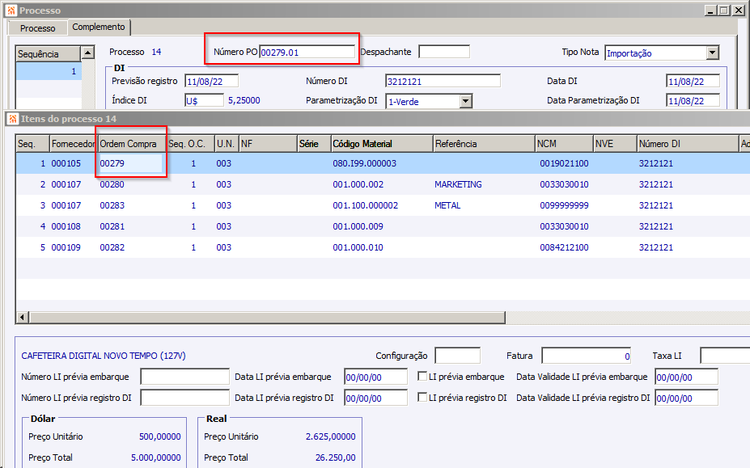Click the Itens do processo 14 window icon
Image resolution: width=750 pixels, height=468 pixels.
coord(12,119)
